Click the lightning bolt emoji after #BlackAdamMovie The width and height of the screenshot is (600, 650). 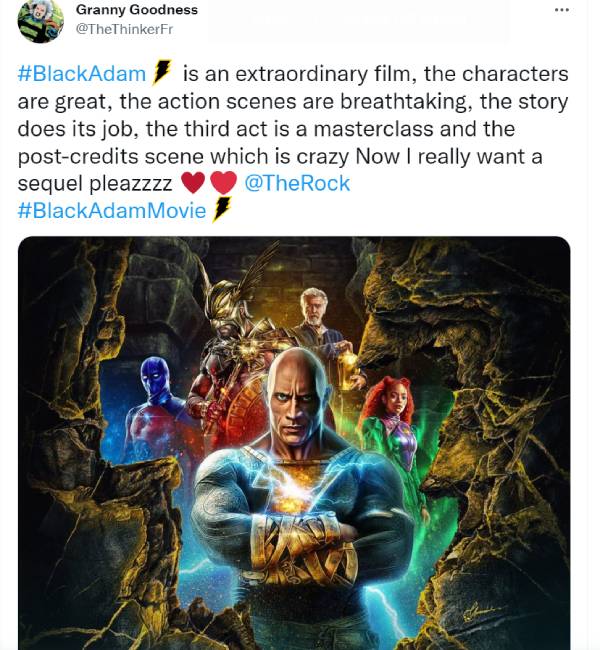point(221,209)
